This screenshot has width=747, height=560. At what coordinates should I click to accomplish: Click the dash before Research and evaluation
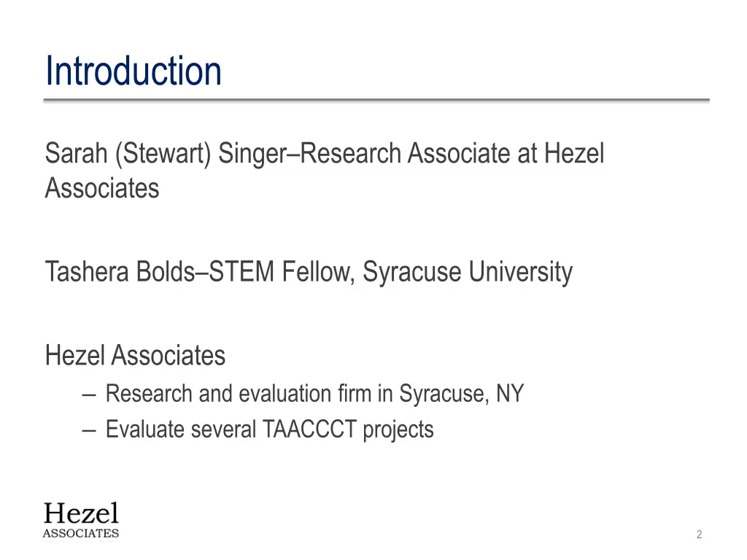click(89, 394)
